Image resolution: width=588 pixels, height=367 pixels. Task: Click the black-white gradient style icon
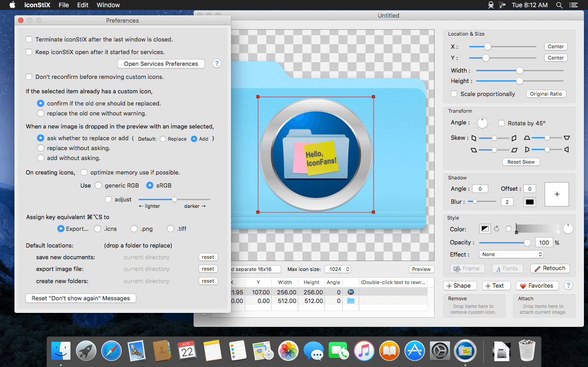485,229
